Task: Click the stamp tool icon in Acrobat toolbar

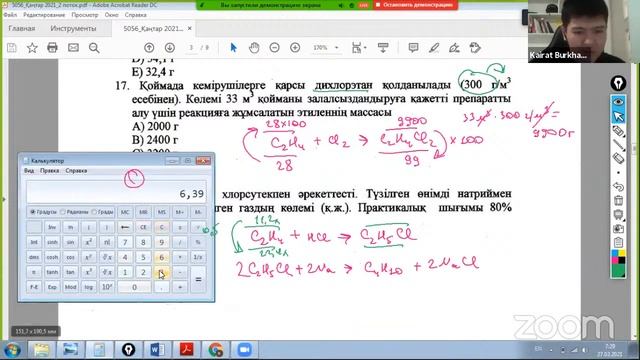Action: point(475,48)
